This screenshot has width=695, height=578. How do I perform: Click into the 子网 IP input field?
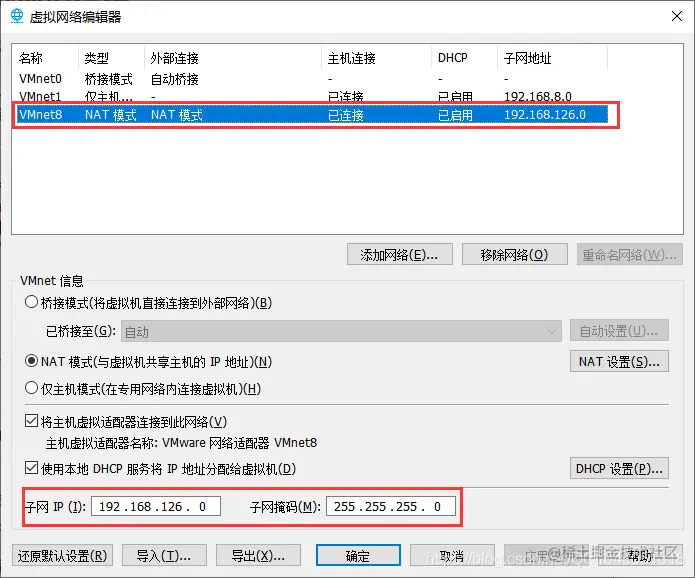156,506
